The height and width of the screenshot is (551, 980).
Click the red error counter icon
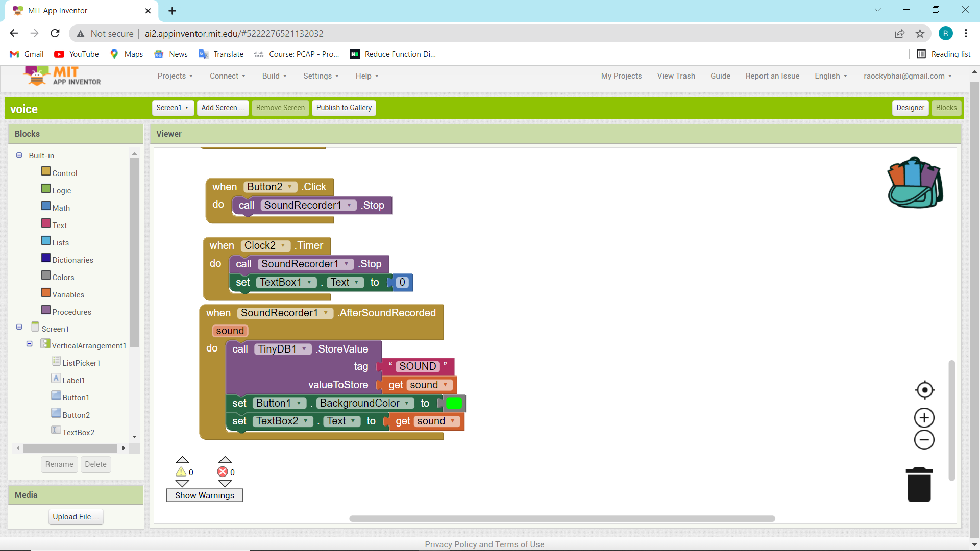[223, 472]
